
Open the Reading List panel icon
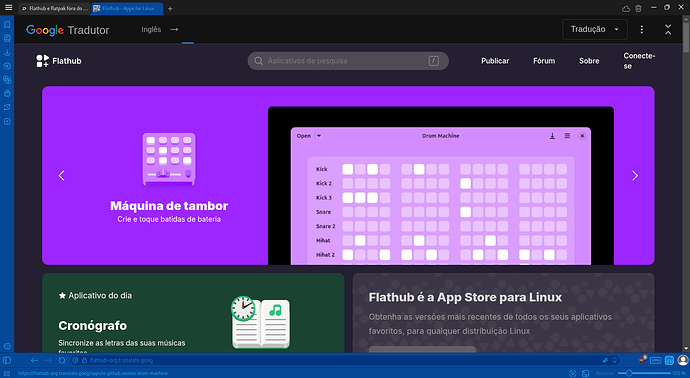coord(7,38)
